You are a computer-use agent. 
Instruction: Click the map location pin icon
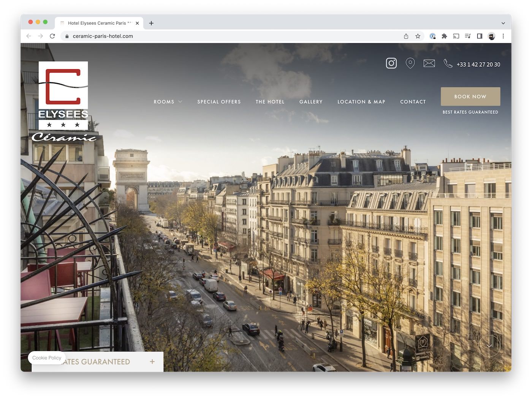point(410,63)
